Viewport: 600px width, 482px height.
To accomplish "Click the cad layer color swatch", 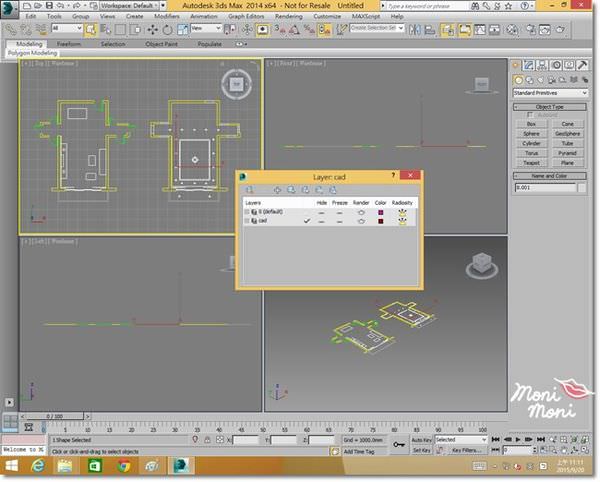I will (381, 220).
